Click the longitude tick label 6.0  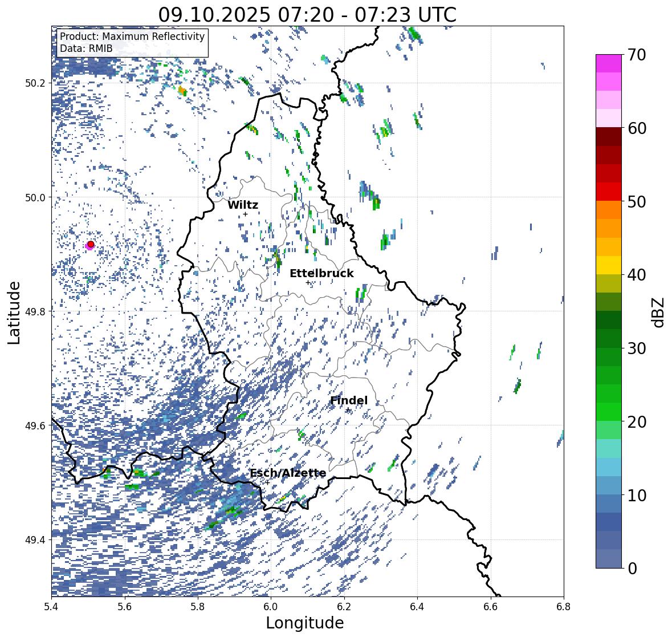(271, 607)
